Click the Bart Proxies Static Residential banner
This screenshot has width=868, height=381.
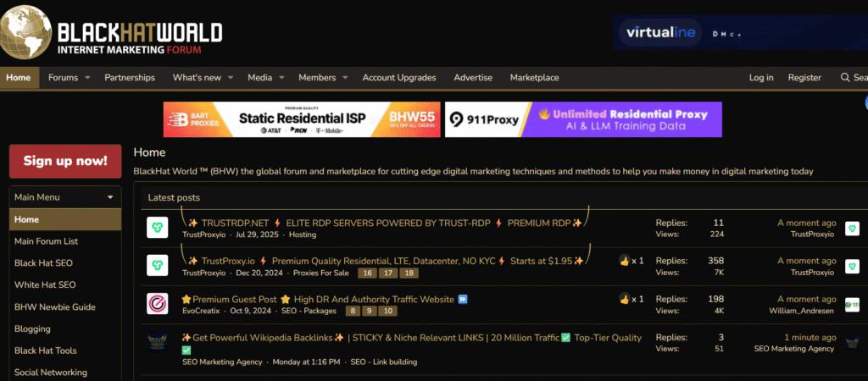tap(302, 119)
